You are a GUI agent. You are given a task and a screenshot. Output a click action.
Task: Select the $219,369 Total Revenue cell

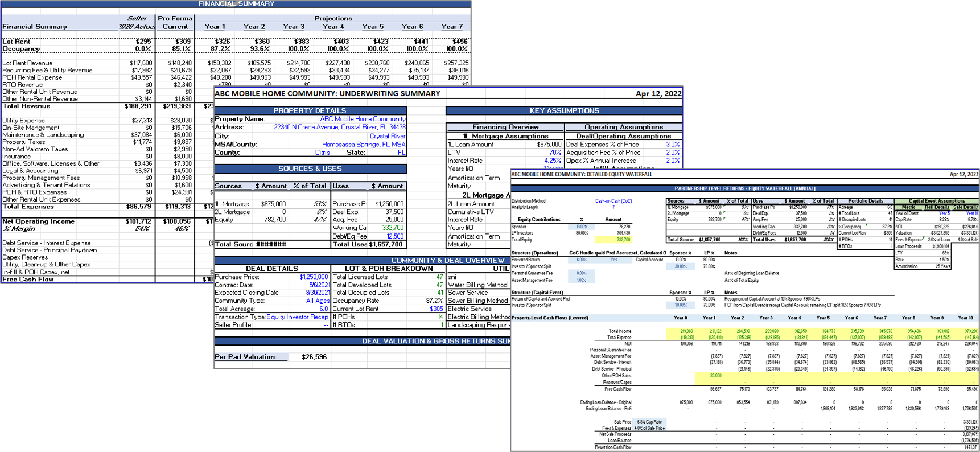pos(176,106)
